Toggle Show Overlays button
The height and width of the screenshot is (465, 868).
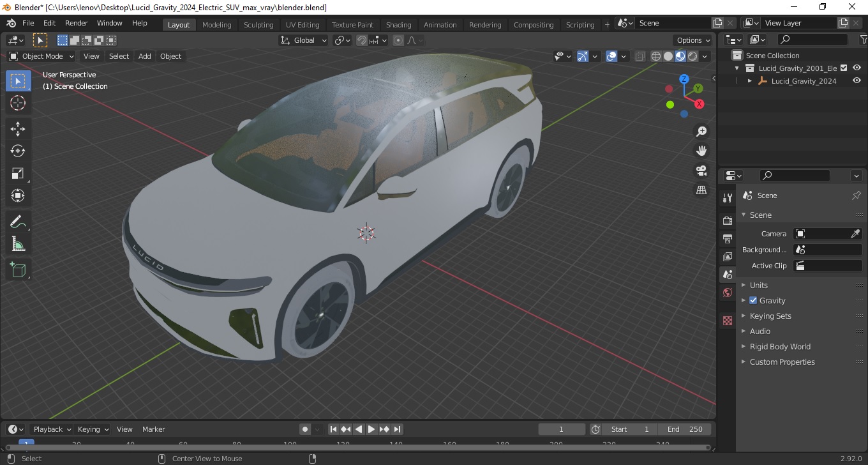click(x=611, y=56)
